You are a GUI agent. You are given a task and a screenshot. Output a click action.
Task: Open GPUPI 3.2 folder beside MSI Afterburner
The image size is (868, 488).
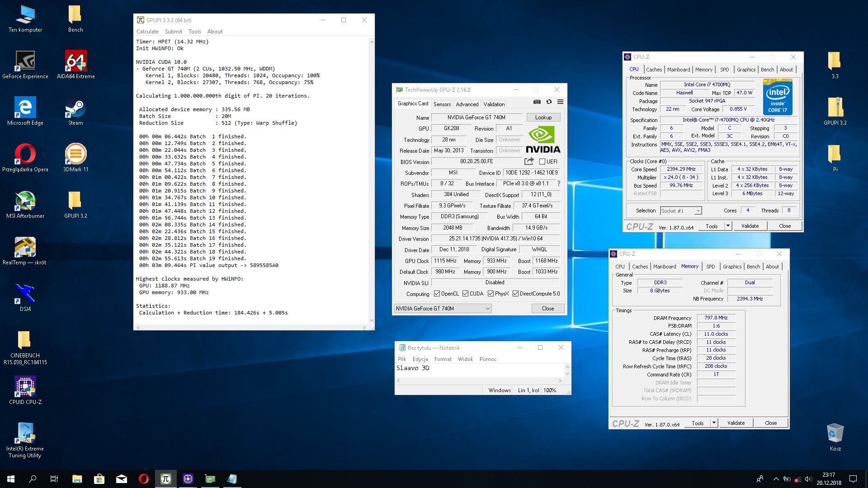point(75,205)
